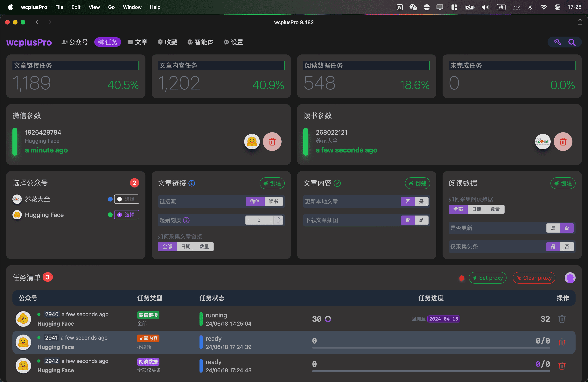This screenshot has height=382, width=588.
Task: Set 仅采集头条 to 否
Action: (x=567, y=247)
